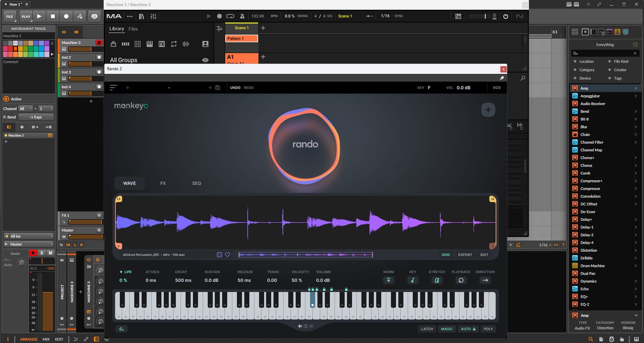Switch to Files tab in Maschine

tap(133, 29)
